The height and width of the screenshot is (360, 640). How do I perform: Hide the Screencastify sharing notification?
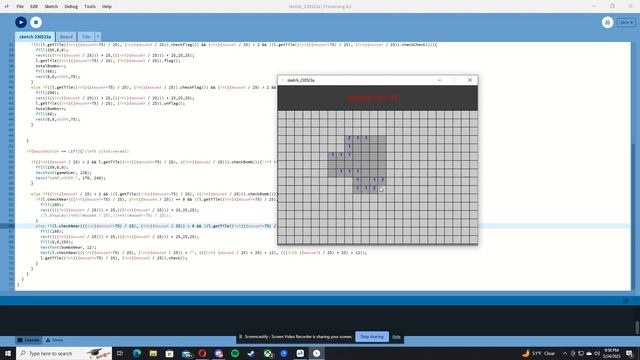(x=396, y=337)
